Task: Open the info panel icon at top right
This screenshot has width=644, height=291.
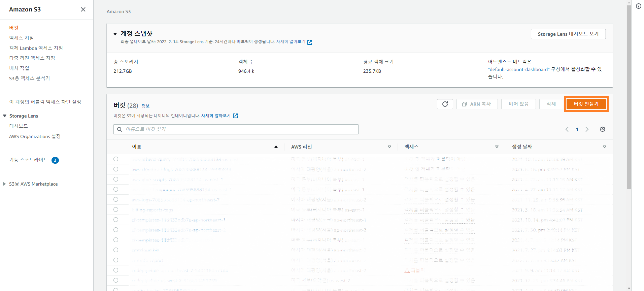Action: pos(639,6)
